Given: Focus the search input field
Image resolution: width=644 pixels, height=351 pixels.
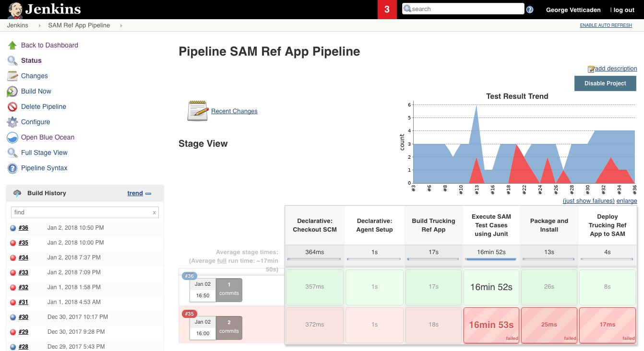Looking at the screenshot, I should pyautogui.click(x=463, y=9).
